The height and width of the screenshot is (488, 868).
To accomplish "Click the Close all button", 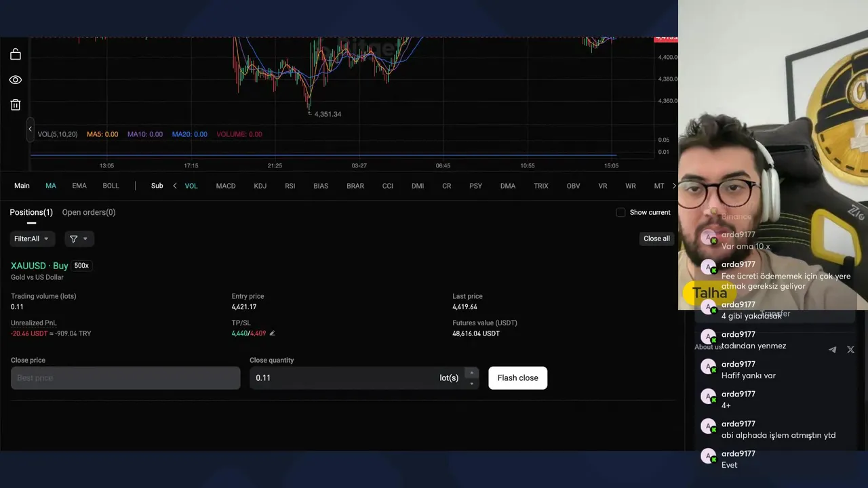I will tap(656, 239).
